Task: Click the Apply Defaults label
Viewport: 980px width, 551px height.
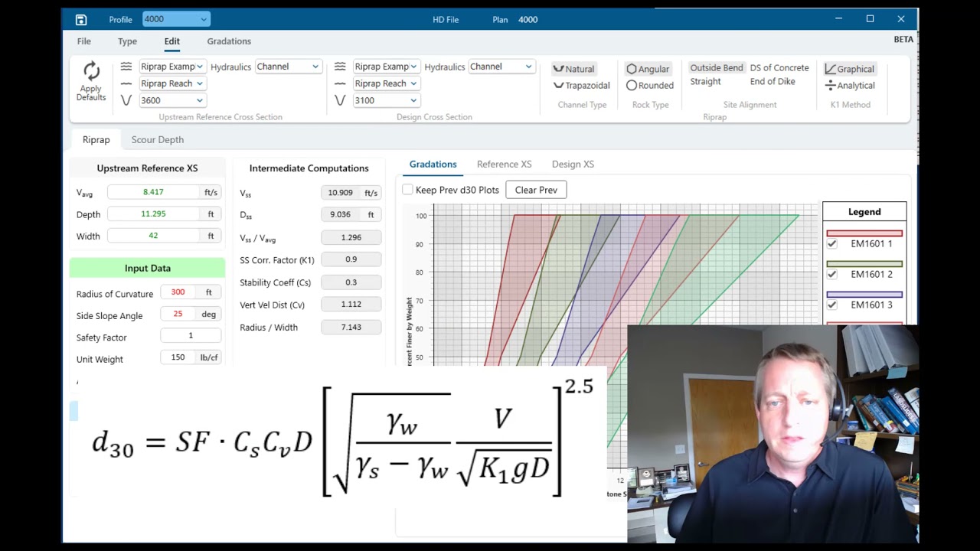Action: pos(91,93)
